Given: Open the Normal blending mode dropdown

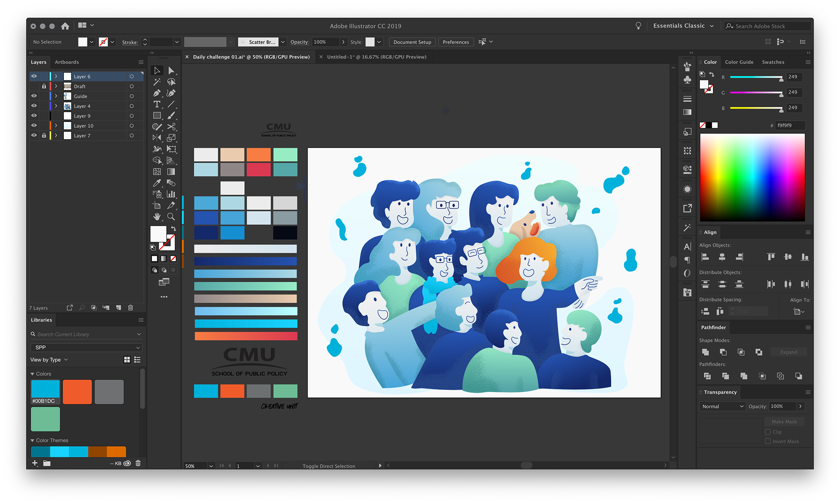Looking at the screenshot, I should [722, 406].
